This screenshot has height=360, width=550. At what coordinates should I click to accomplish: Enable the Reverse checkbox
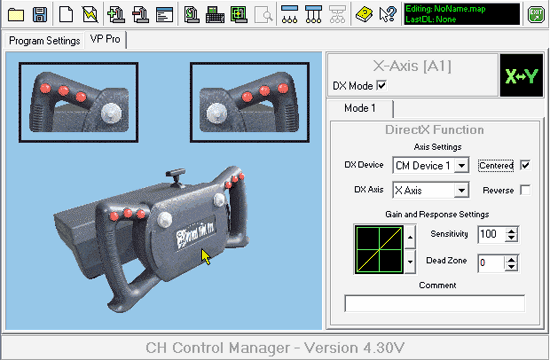point(525,190)
